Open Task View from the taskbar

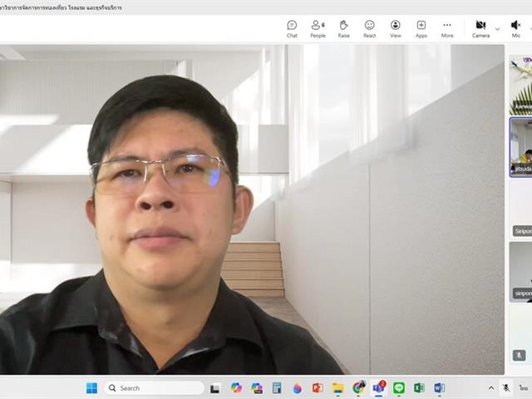[x=215, y=388]
